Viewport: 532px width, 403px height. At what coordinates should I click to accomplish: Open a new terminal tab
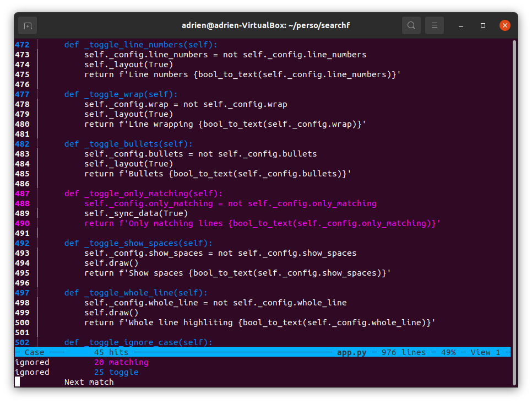tap(28, 25)
